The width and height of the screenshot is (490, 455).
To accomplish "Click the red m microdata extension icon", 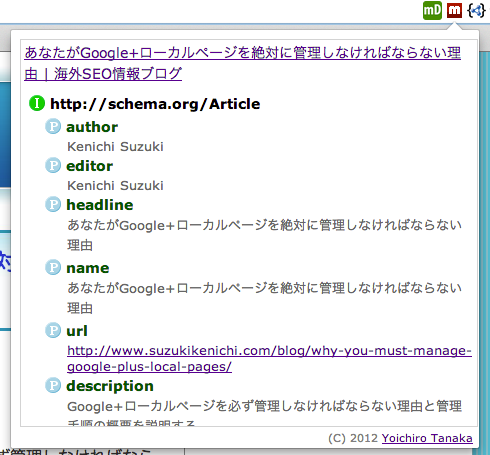I will [454, 10].
